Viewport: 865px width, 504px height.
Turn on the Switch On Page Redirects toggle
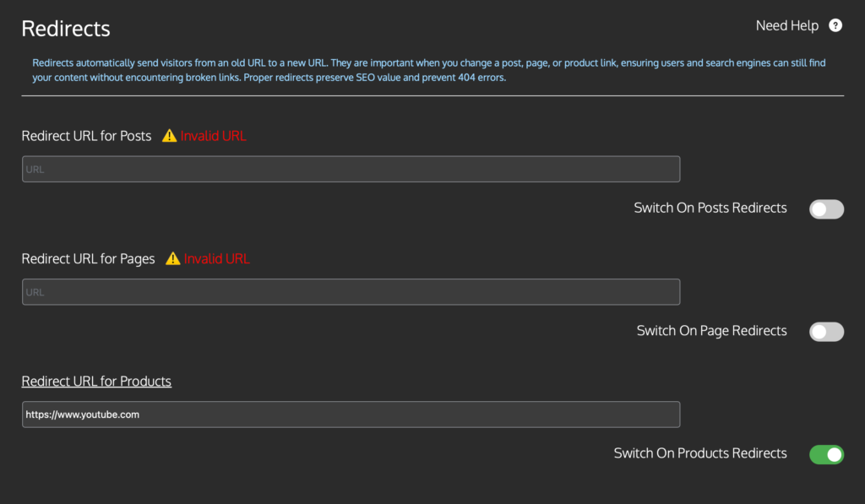click(x=826, y=331)
